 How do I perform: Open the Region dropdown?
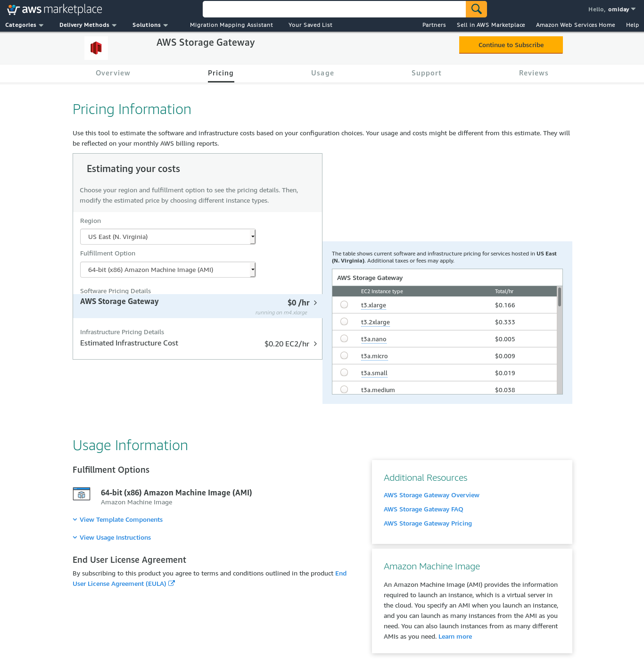click(x=168, y=237)
